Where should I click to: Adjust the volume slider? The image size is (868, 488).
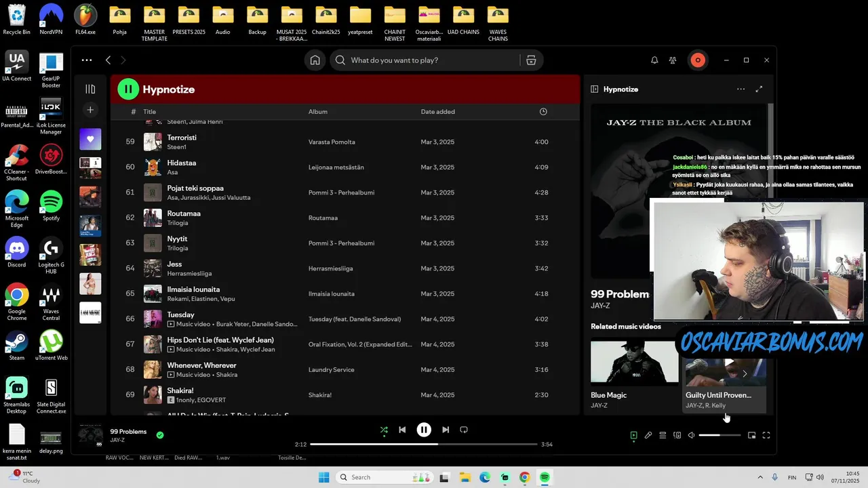click(x=719, y=435)
